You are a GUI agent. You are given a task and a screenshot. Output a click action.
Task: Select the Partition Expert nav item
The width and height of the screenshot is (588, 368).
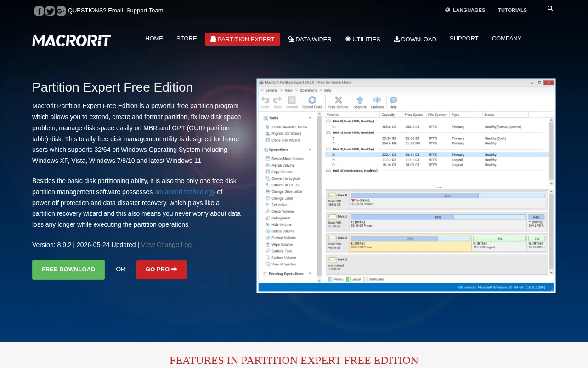243,39
